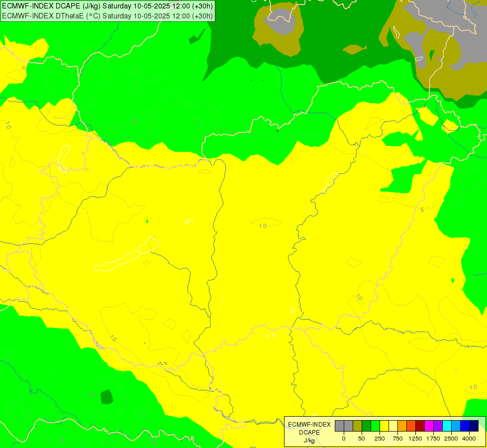Viewport: 487px width, 448px height.
Task: Click legend label '2500'
Action: [451, 439]
